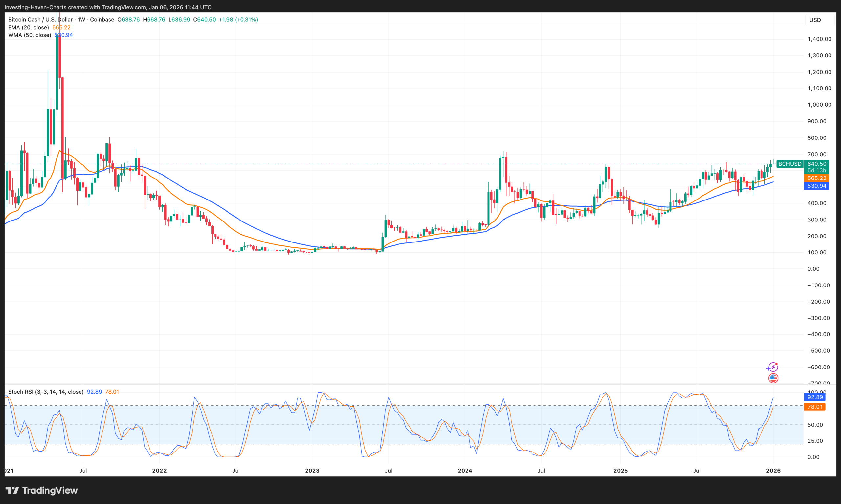Click the TradingView logo at bottom left
The image size is (841, 504).
coord(42,491)
